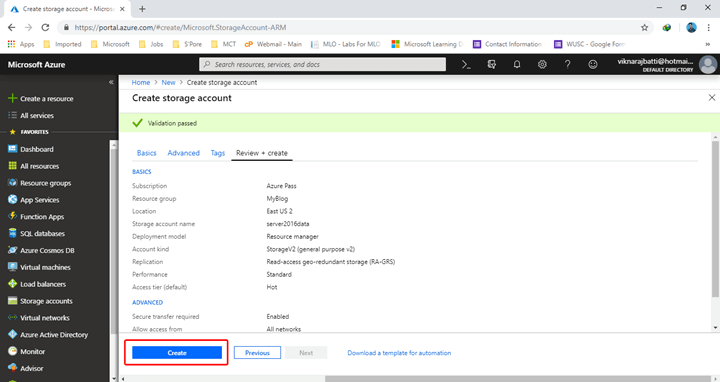Open Advisor in sidebar

pos(26,368)
